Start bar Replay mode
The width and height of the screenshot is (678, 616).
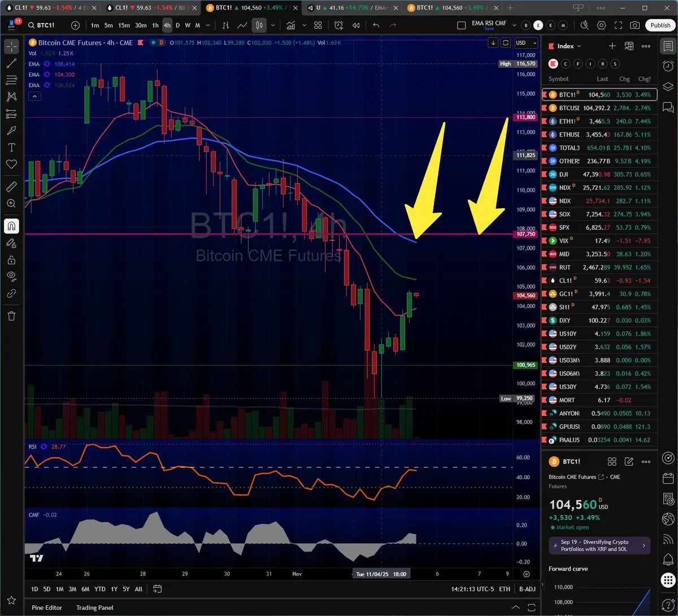(x=356, y=25)
